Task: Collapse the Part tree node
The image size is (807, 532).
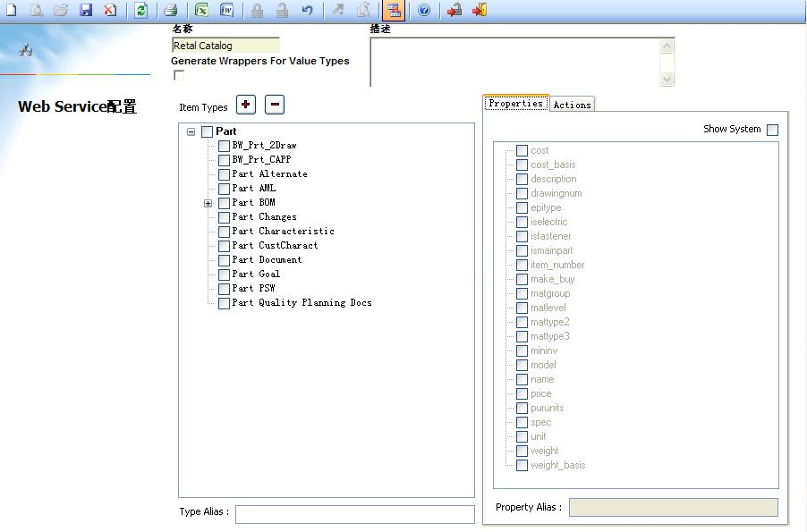Action: [191, 131]
